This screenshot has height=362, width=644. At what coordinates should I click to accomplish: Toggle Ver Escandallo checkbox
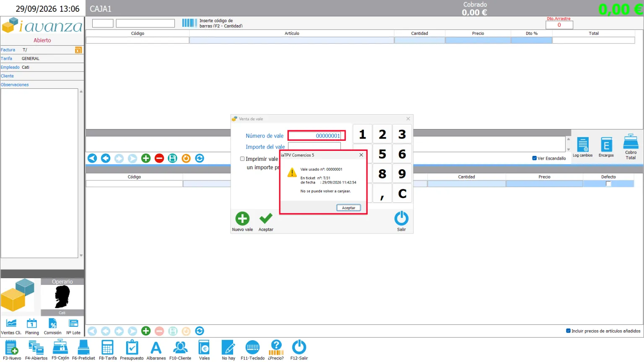point(535,158)
